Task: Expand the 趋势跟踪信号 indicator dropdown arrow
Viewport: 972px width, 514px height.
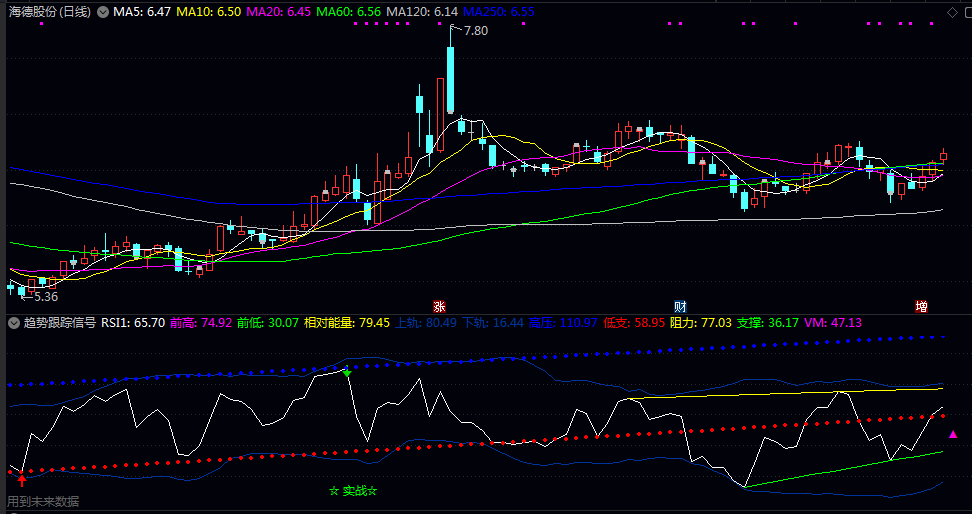Action: (x=13, y=323)
